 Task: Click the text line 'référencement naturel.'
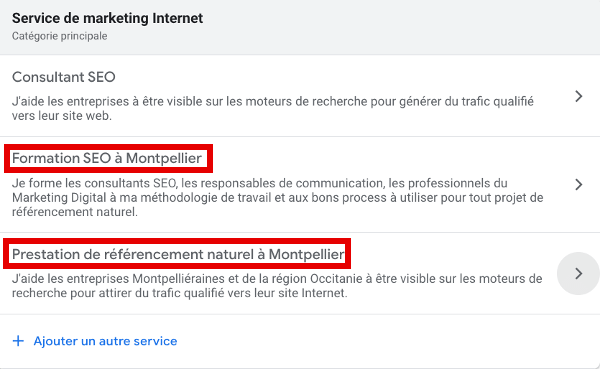(x=75, y=212)
